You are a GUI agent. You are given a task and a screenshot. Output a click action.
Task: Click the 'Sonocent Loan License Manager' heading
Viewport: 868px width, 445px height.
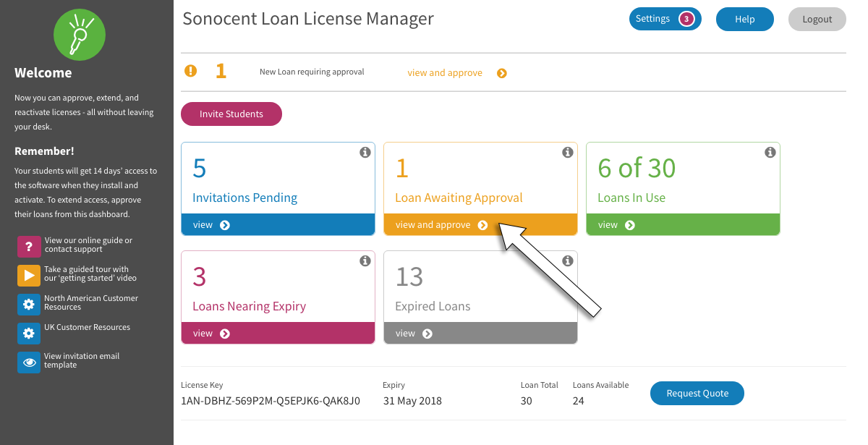tap(308, 18)
